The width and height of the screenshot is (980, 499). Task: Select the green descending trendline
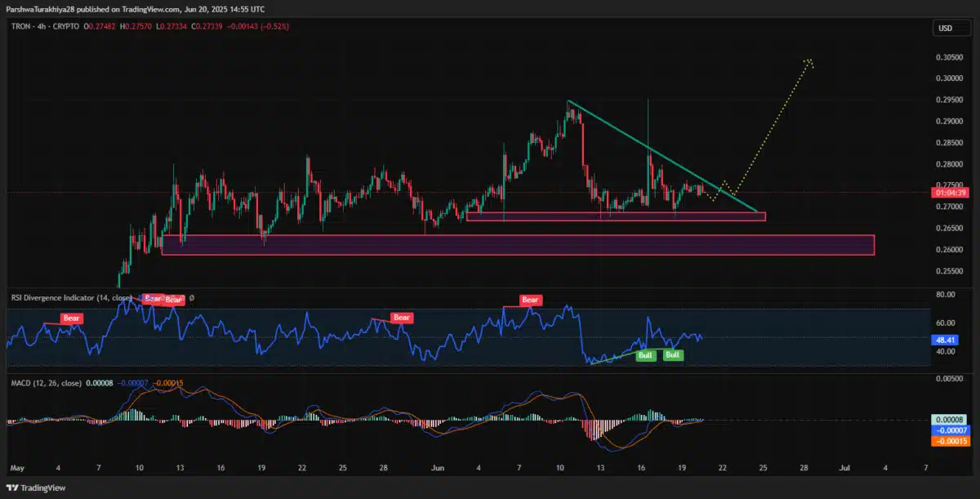pyautogui.click(x=663, y=156)
